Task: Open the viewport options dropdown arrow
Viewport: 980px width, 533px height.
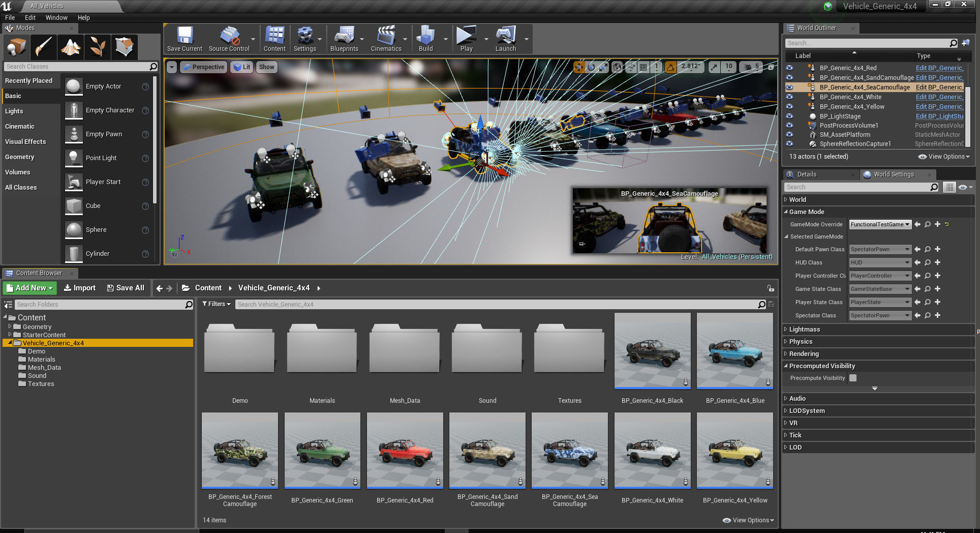Action: [172, 67]
